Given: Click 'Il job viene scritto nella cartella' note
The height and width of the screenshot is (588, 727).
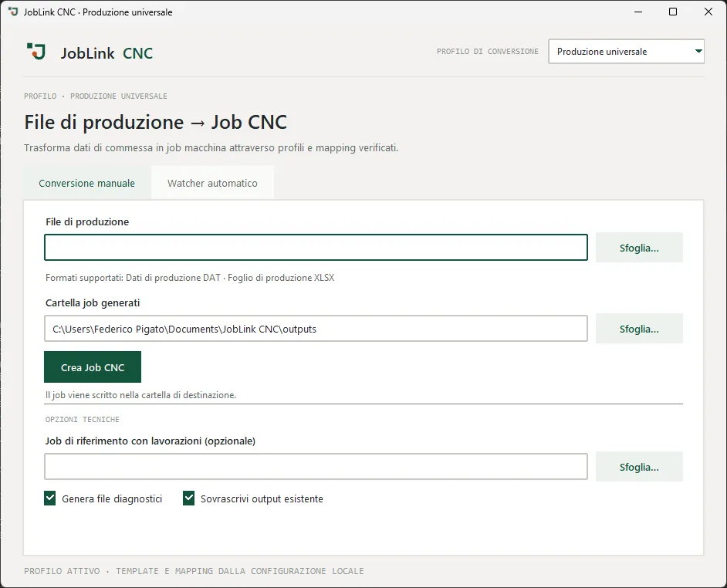Looking at the screenshot, I should (x=140, y=395).
